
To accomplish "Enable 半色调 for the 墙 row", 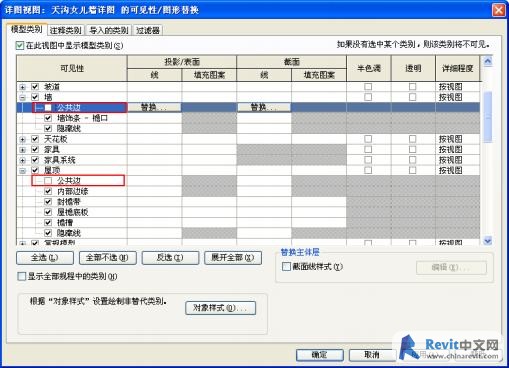I will click(368, 97).
